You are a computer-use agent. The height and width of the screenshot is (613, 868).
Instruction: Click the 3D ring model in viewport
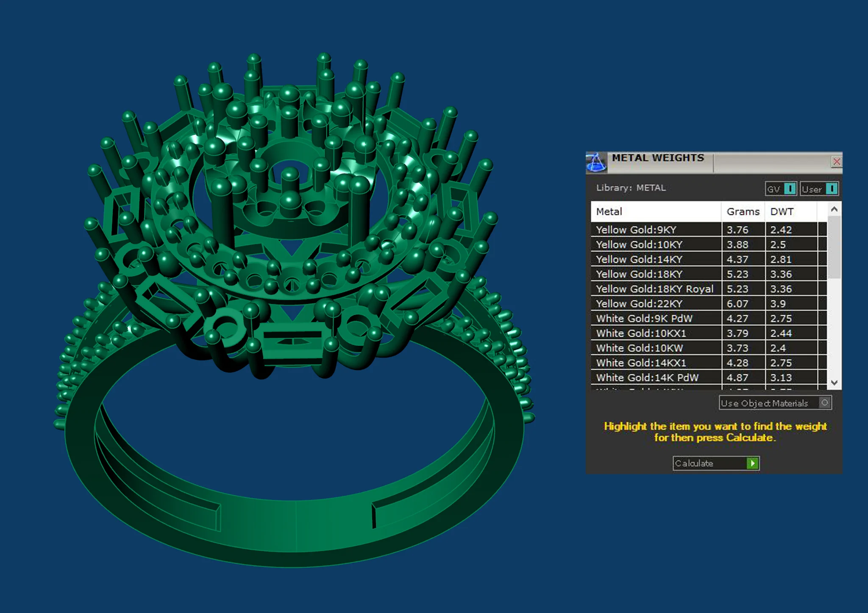(x=295, y=309)
